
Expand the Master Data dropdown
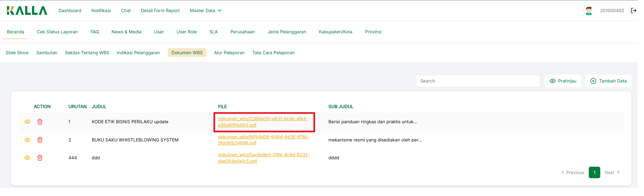(x=205, y=11)
